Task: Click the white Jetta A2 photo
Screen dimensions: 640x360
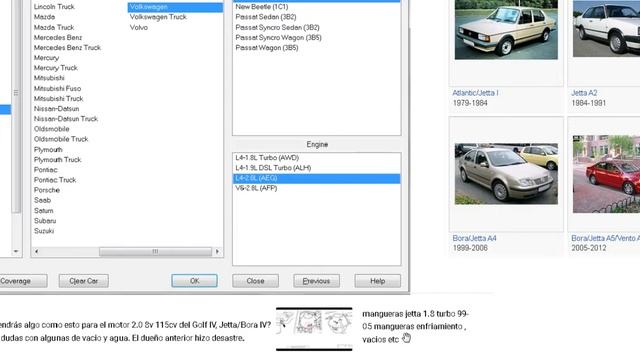Action: [x=606, y=29]
